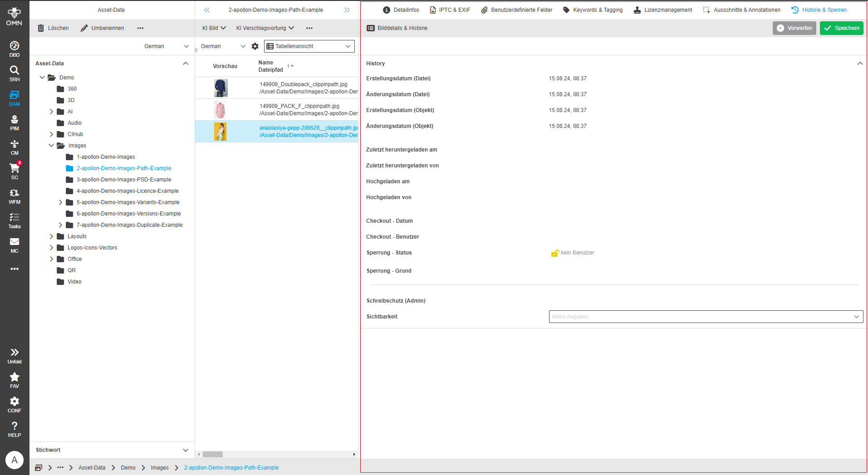This screenshot has width=868, height=475.
Task: Sort by Name Dateipfad column
Action: coord(271,66)
